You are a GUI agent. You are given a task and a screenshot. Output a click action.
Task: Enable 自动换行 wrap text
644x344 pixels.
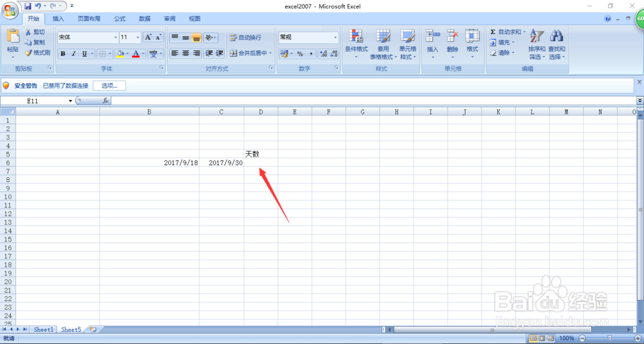[245, 37]
